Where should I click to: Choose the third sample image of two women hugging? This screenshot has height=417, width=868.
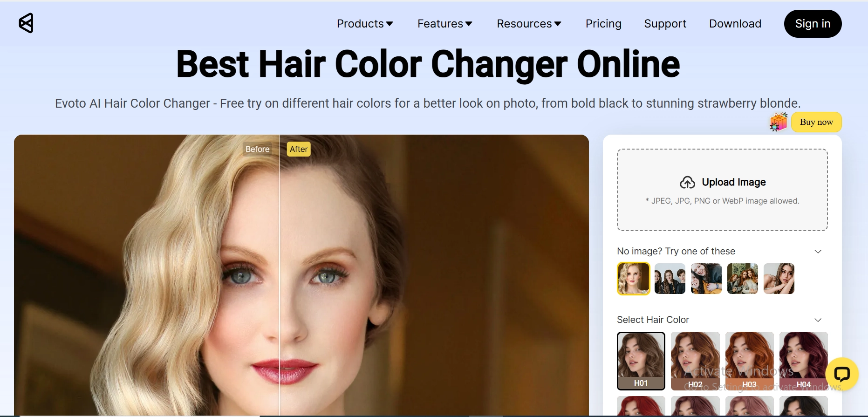tap(706, 279)
